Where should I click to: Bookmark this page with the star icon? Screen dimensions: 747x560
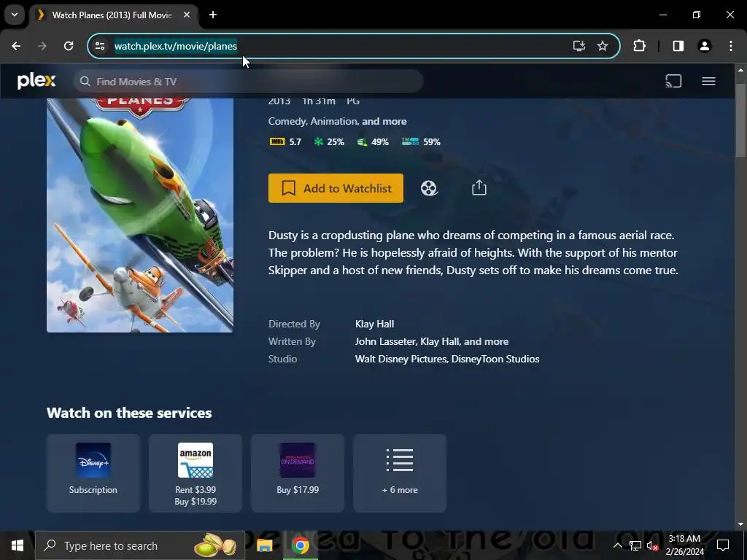[x=603, y=46]
